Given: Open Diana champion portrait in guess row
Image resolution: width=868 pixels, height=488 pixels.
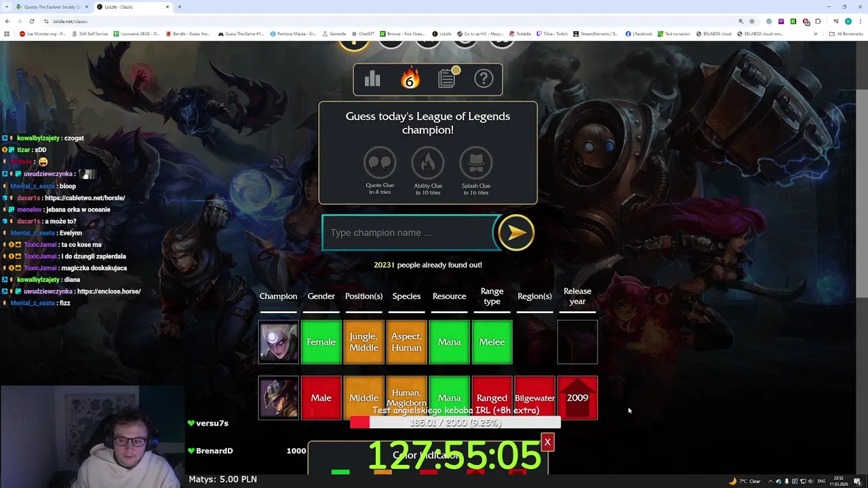Looking at the screenshot, I should [x=278, y=342].
